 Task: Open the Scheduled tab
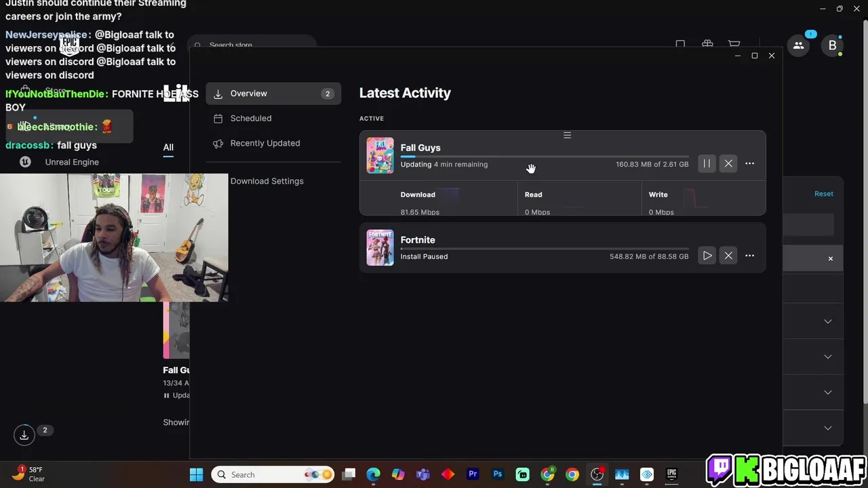pyautogui.click(x=273, y=118)
